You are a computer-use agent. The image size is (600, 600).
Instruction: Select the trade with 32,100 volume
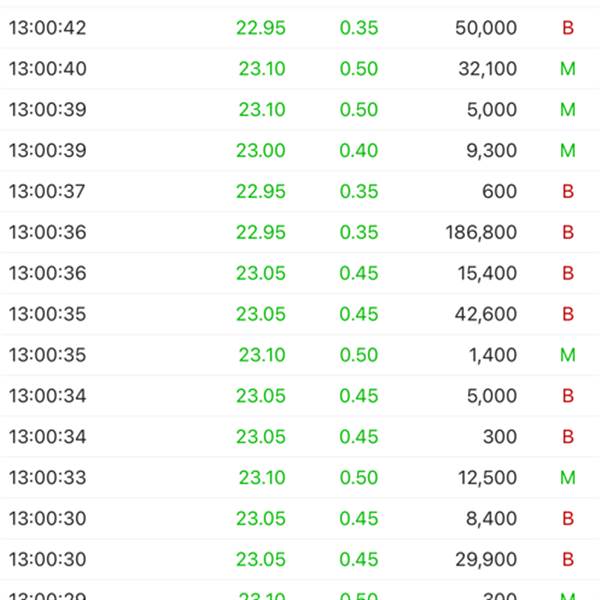coord(300,69)
